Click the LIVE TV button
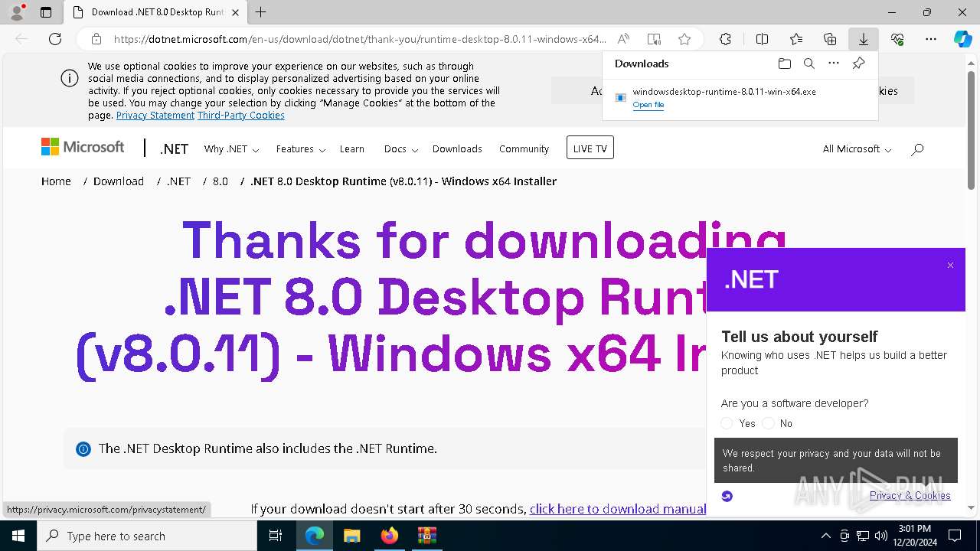 coord(590,148)
